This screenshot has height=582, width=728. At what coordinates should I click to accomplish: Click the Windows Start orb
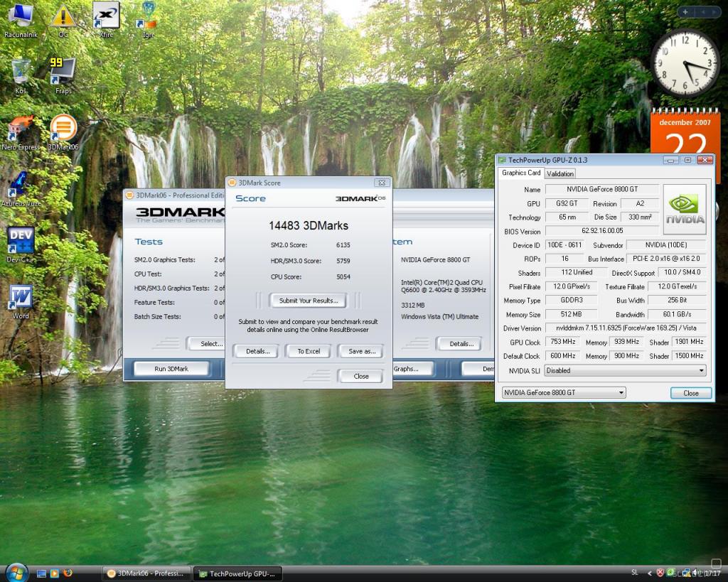pyautogui.click(x=17, y=573)
